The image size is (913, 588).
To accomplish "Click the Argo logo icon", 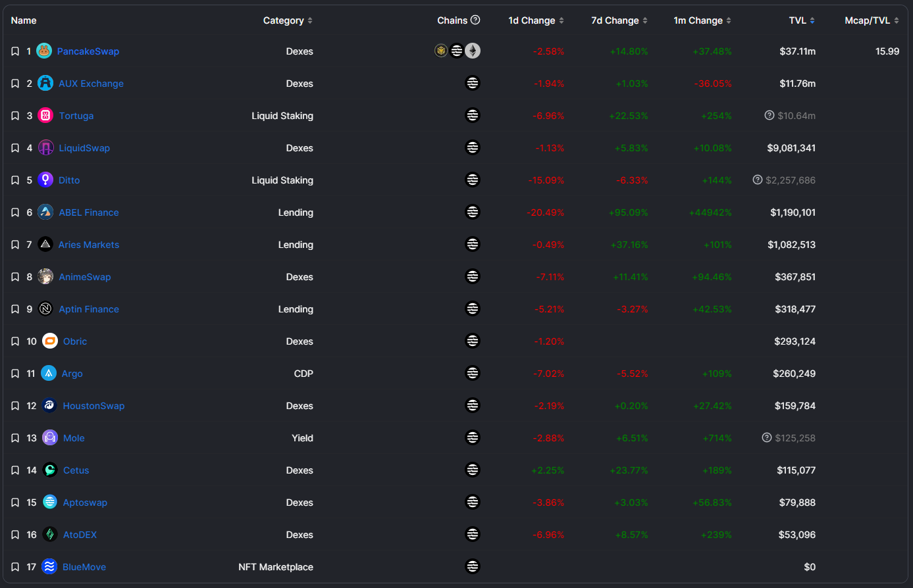I will [x=49, y=373].
